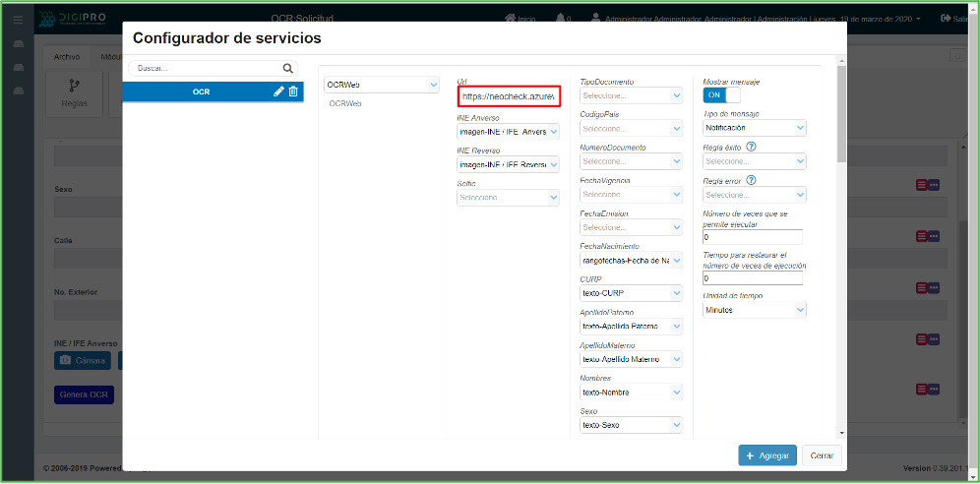Click the Url input field
Image resolution: width=980 pixels, height=484 pixels.
(509, 96)
